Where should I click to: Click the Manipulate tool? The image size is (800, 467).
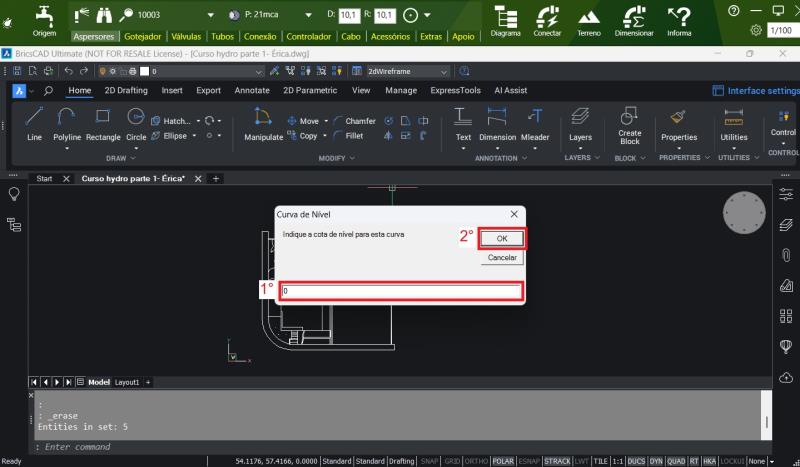tap(263, 124)
